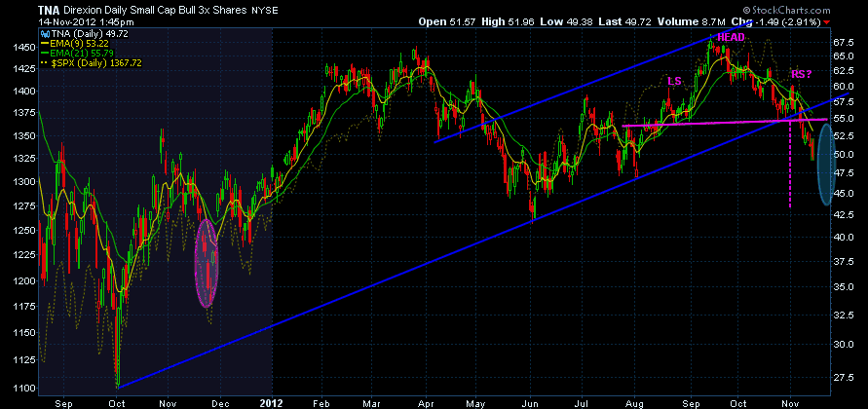Select the '$SPX (Daily) 1367.72' legend entry
The height and width of the screenshot is (409, 868).
pyautogui.click(x=92, y=63)
